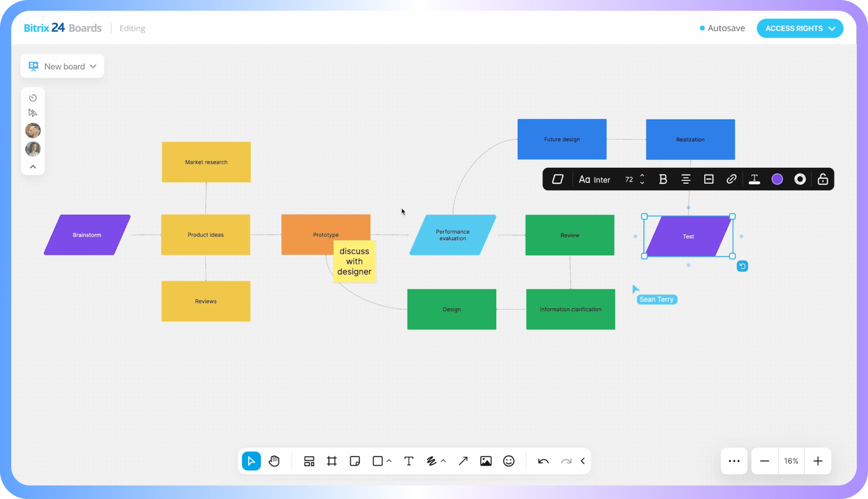Select the sticky note tool
This screenshot has height=499, width=868.
[x=354, y=461]
